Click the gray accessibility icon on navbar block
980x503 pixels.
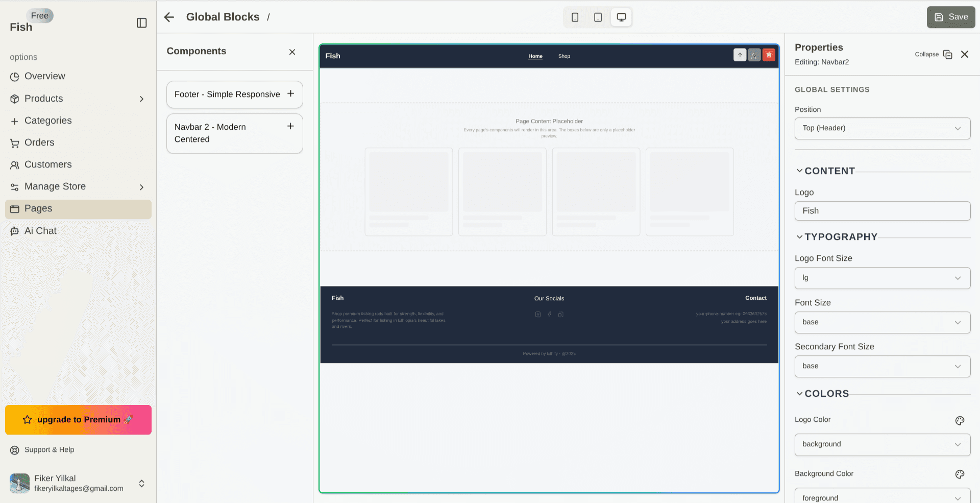[x=754, y=55]
